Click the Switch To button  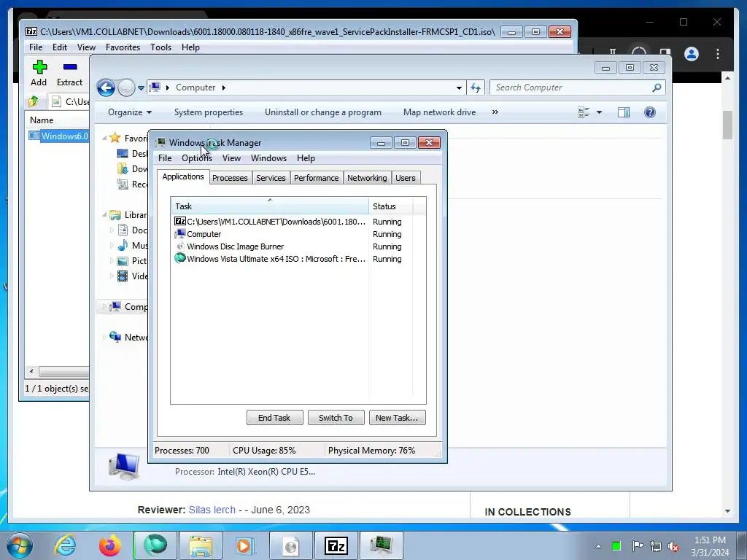tap(336, 418)
